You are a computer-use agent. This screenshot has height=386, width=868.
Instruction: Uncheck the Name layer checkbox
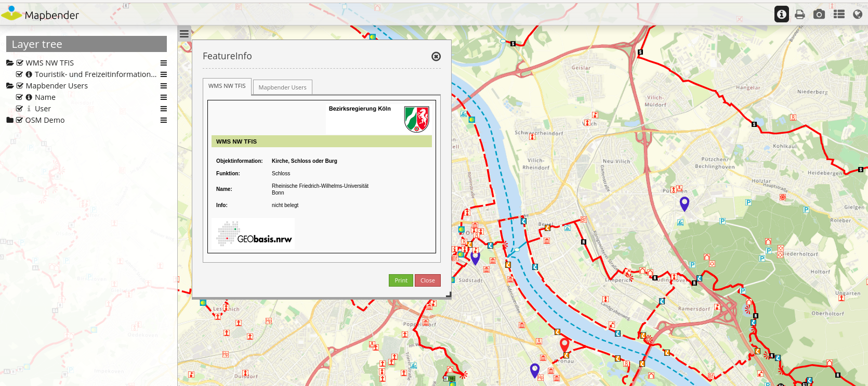pyautogui.click(x=19, y=97)
